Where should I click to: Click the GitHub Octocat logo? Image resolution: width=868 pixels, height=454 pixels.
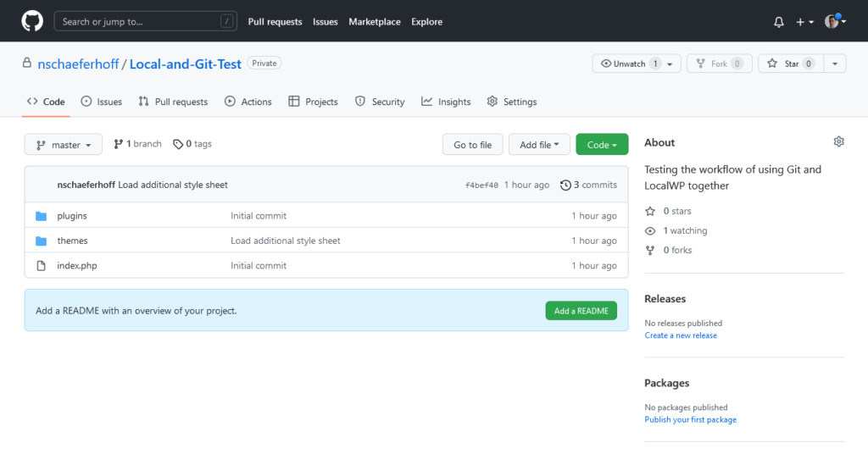32,21
